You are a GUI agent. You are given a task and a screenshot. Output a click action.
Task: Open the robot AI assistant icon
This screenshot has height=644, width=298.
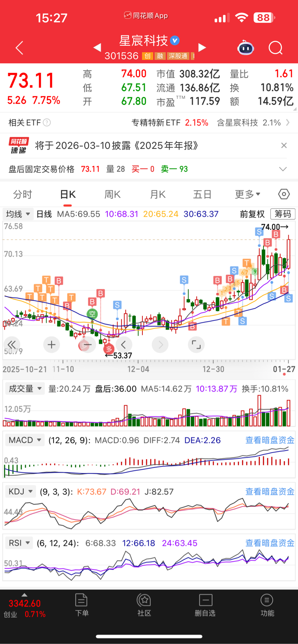click(x=245, y=48)
